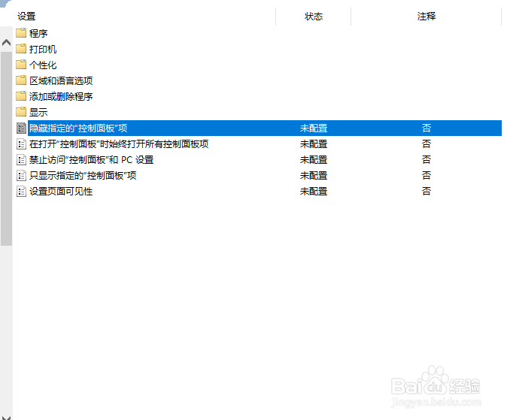
Task: Click 未配置 status of 禁止访问"控制面板"和 PC 设置
Action: 314,160
